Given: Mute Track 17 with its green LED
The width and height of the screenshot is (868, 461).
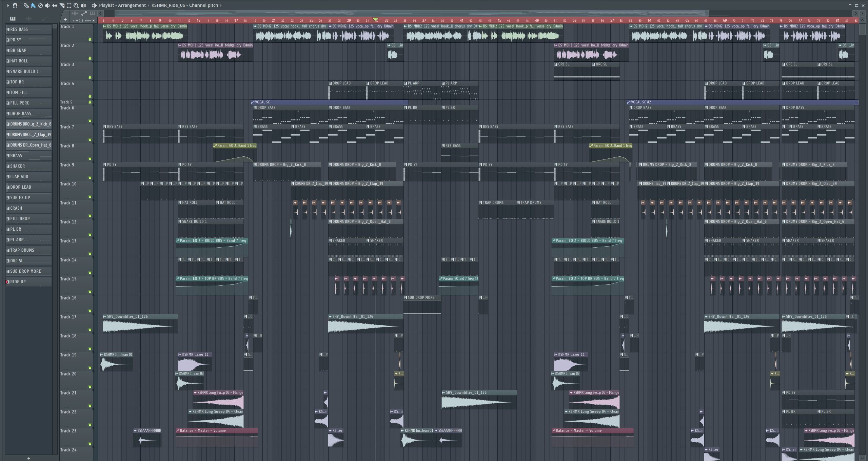Looking at the screenshot, I should tap(90, 330).
